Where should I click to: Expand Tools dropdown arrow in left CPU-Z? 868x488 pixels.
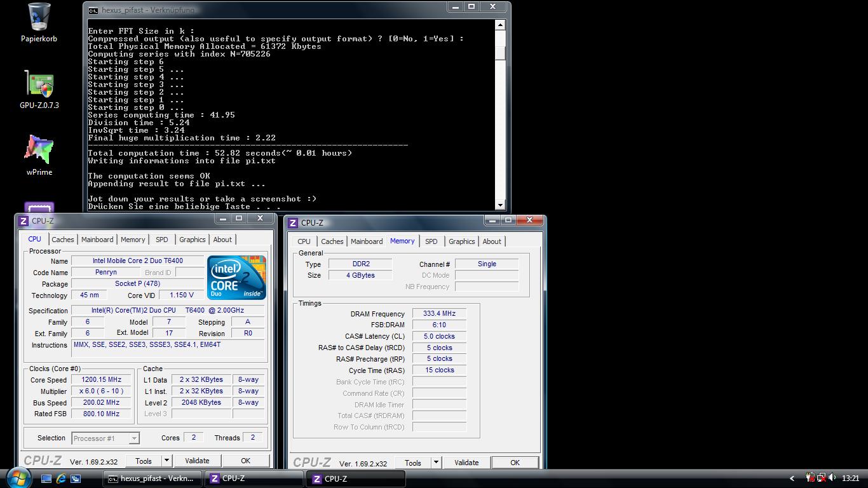(x=166, y=461)
